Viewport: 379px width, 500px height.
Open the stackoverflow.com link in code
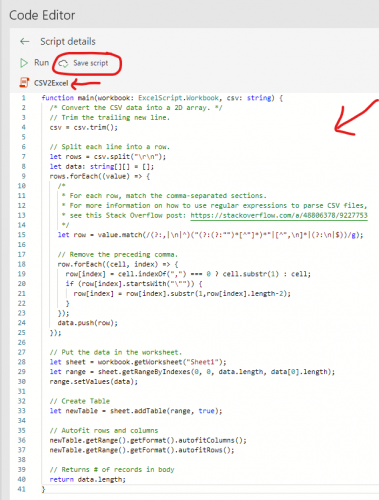click(x=279, y=215)
